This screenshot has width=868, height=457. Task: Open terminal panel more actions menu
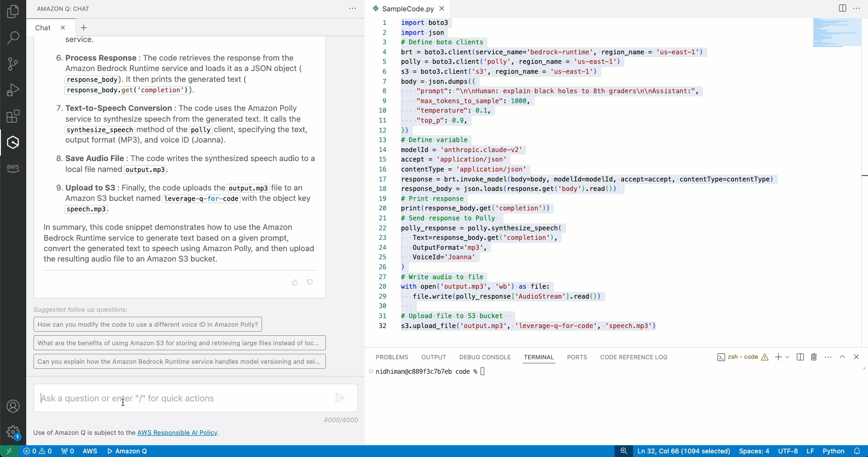tap(828, 357)
